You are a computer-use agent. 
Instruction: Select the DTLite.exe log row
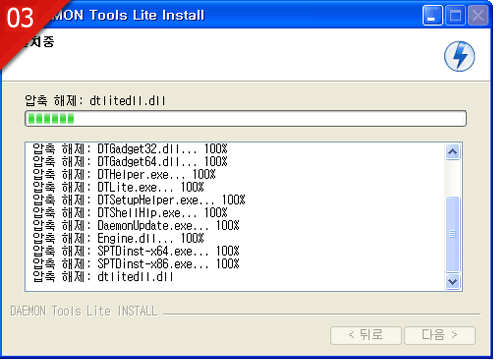click(x=118, y=187)
